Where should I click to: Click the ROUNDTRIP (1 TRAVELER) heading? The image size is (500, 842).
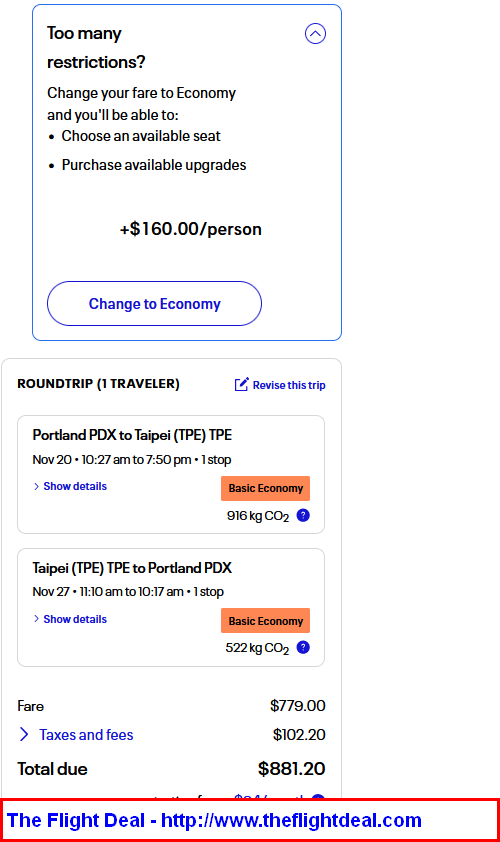click(x=98, y=384)
